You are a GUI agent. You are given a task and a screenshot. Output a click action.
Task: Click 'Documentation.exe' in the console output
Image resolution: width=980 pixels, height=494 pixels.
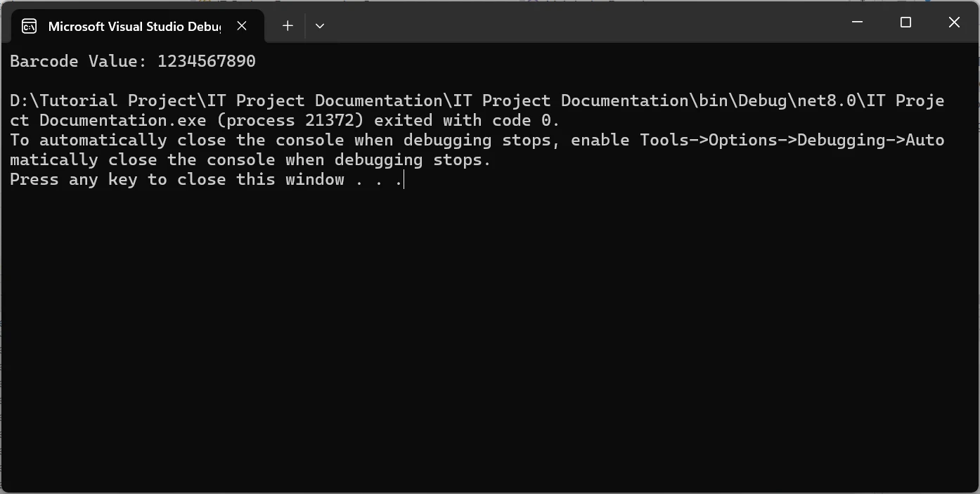click(122, 120)
